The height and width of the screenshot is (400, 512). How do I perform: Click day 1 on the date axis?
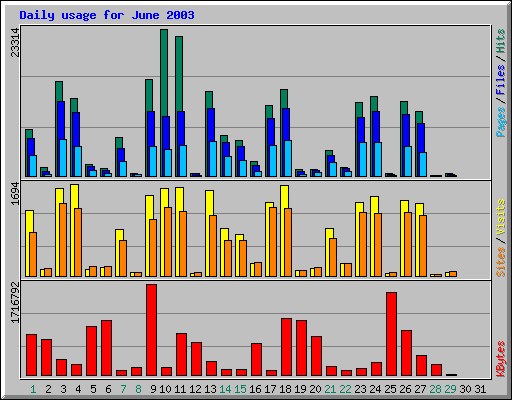click(x=33, y=389)
